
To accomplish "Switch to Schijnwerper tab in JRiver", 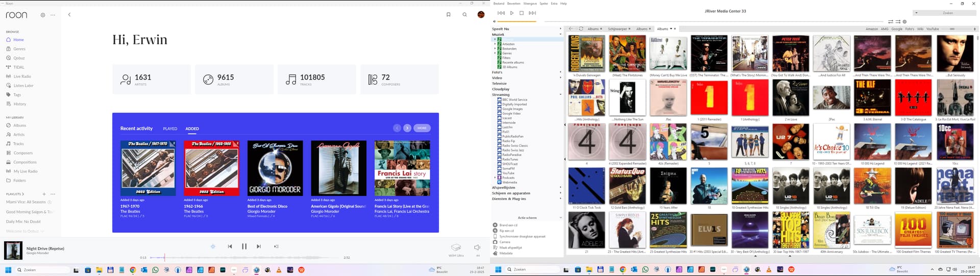I will [x=618, y=29].
